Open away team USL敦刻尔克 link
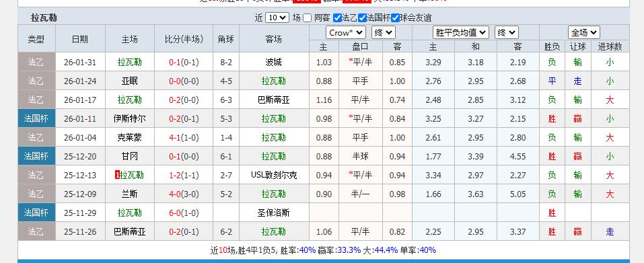 [273, 176]
